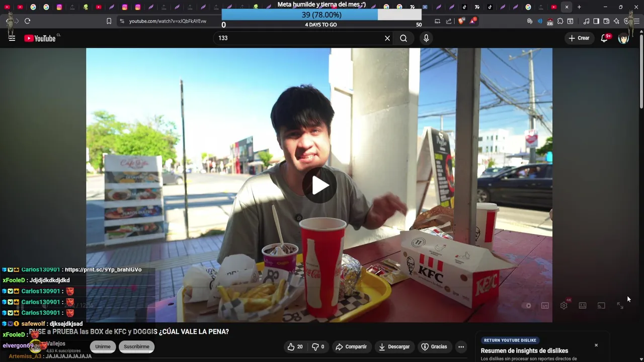This screenshot has width=644, height=362.
Task: Open more actions three-dot menu
Action: [x=461, y=347]
